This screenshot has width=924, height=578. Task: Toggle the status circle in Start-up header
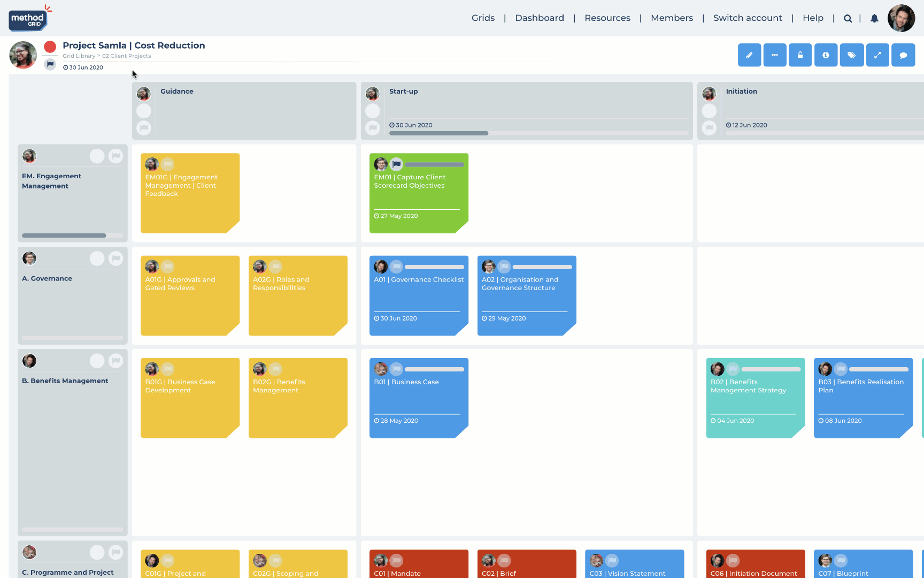tap(373, 111)
